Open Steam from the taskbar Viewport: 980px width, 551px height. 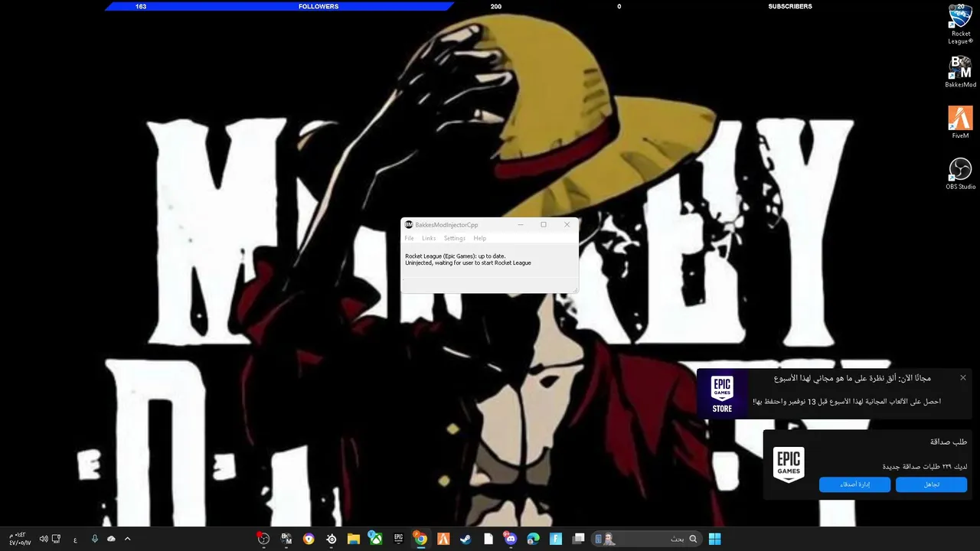465,539
